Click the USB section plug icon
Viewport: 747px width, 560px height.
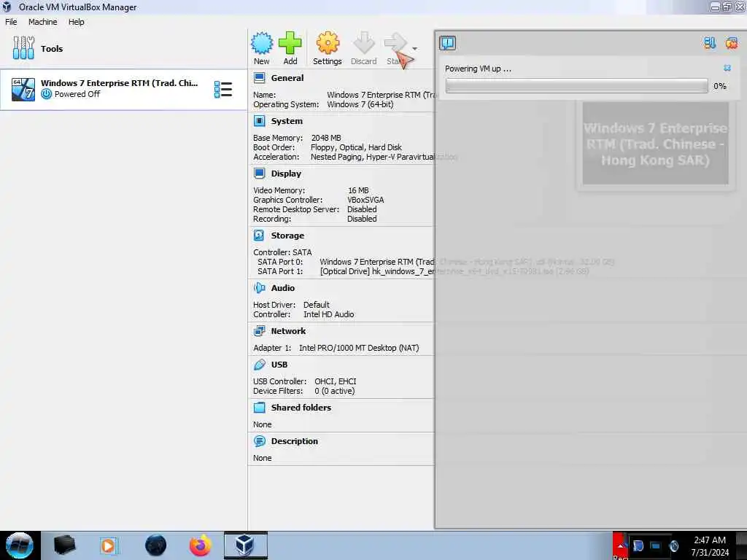tap(259, 365)
